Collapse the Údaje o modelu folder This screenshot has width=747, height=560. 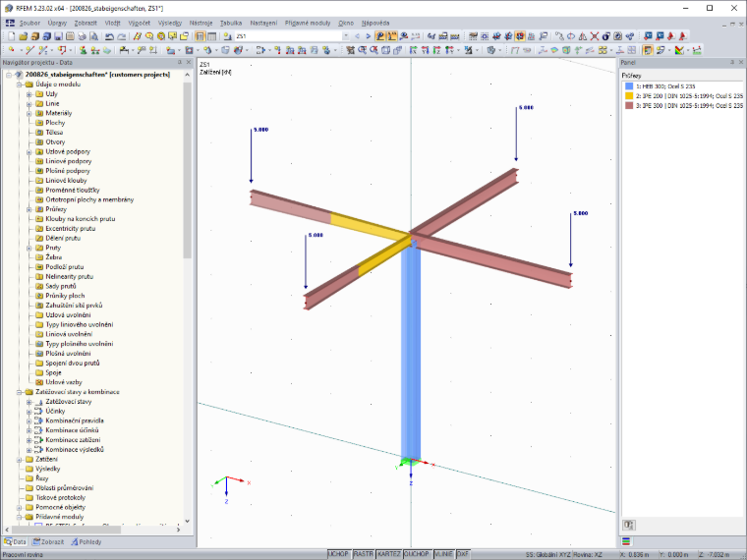coord(20,84)
